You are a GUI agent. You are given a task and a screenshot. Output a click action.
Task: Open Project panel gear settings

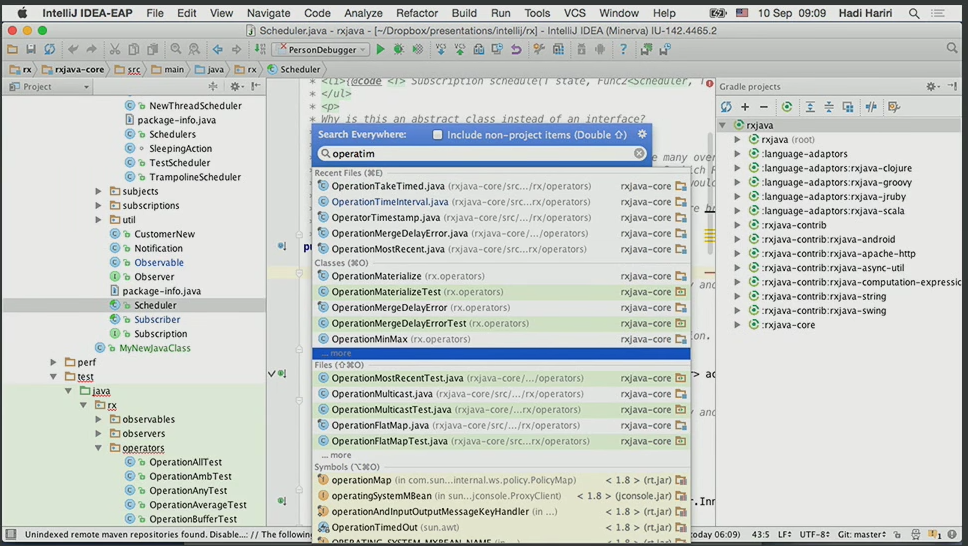point(235,86)
